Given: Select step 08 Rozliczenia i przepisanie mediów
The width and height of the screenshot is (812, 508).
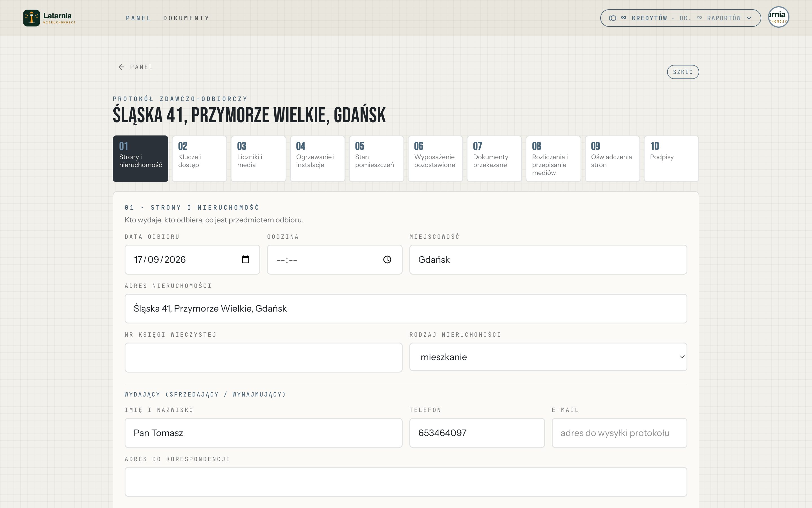Looking at the screenshot, I should click(x=553, y=159).
